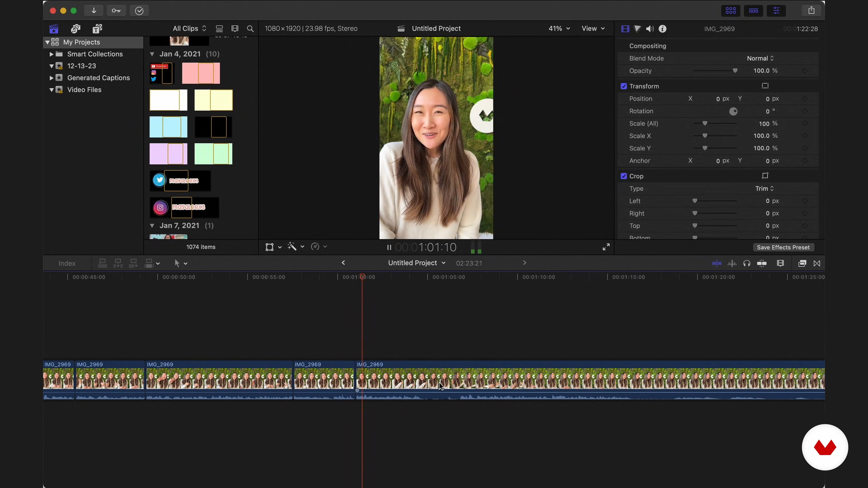Viewport: 868px width, 488px height.
Task: Open the Untitled Project timeline dropdown
Action: (416, 263)
